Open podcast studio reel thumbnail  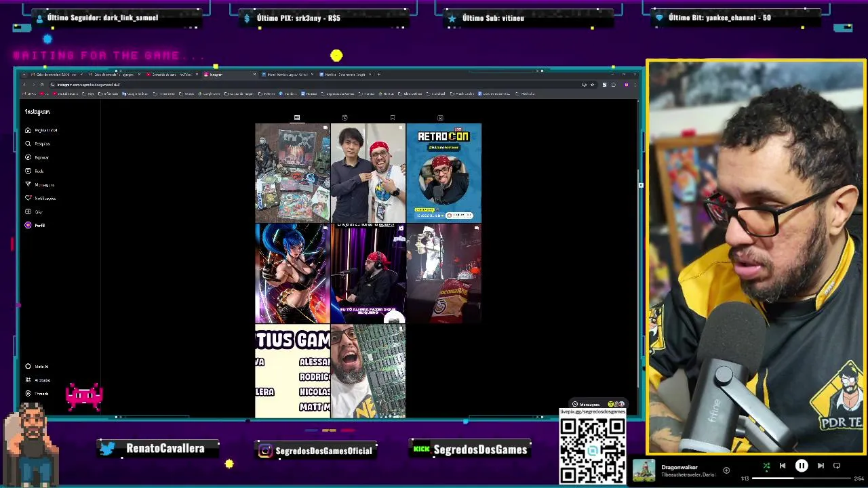(368, 273)
